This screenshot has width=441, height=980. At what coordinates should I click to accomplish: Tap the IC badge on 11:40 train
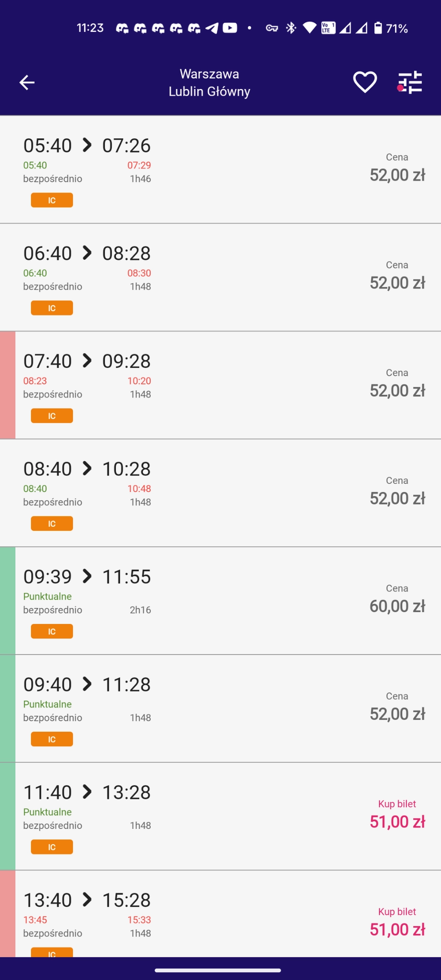(52, 847)
